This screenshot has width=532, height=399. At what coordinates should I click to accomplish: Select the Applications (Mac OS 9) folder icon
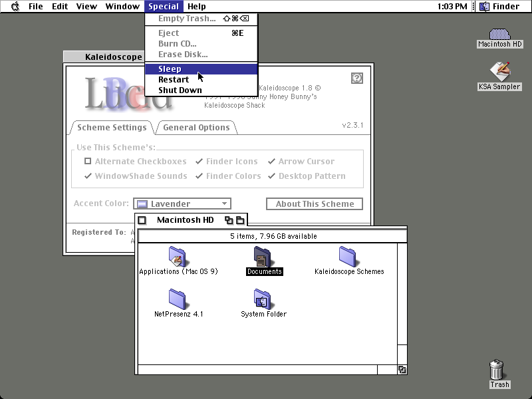[x=178, y=257]
